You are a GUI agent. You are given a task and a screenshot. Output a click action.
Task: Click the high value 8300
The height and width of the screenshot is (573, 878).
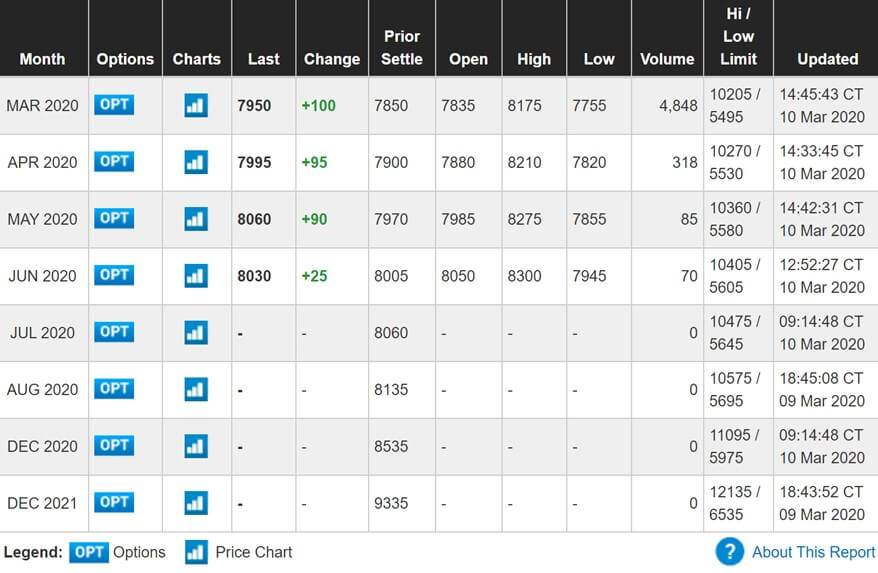524,276
